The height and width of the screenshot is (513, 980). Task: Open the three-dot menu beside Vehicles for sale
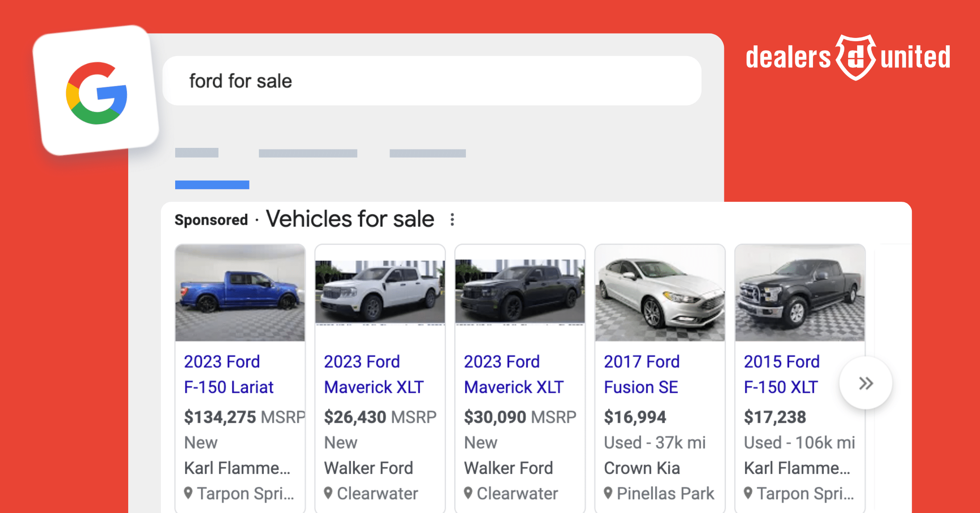tap(452, 219)
